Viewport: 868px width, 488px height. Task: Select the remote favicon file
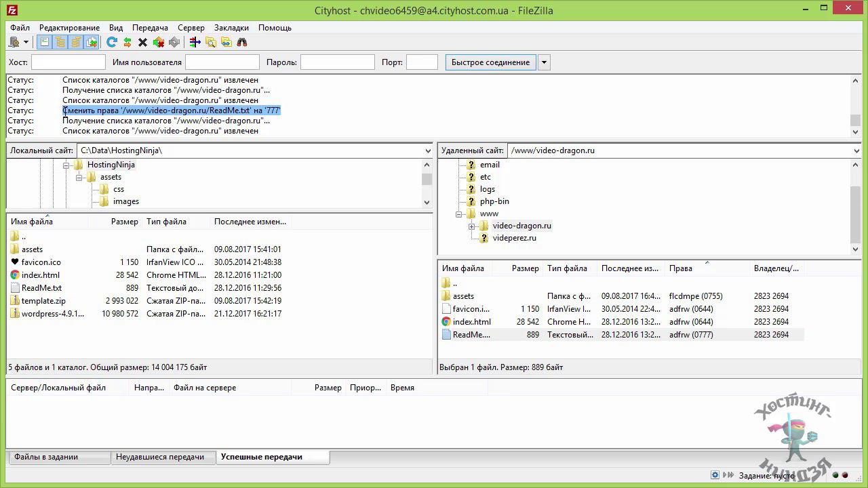tap(471, 309)
